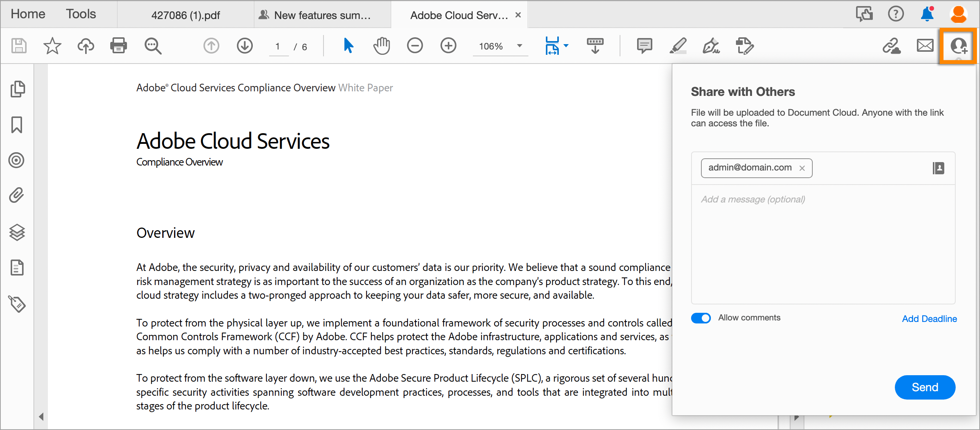Screen dimensions: 980x430
Task: Click the Print file icon
Action: [118, 46]
